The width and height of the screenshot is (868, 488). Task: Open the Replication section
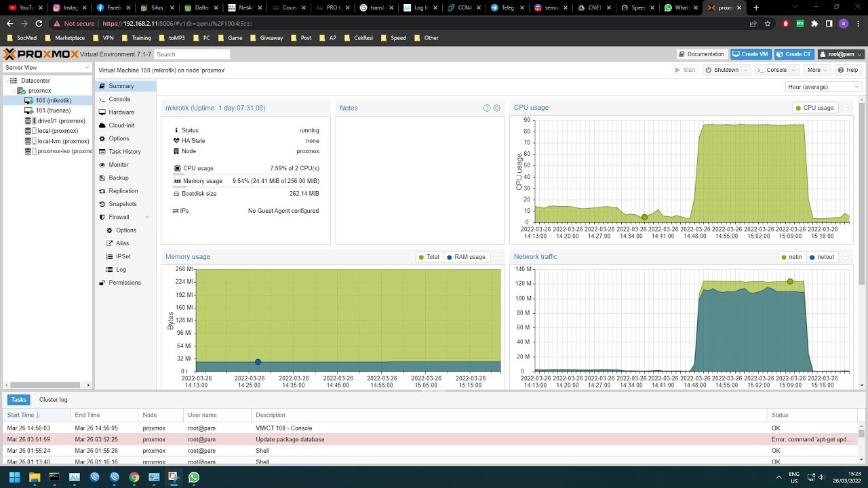point(125,191)
